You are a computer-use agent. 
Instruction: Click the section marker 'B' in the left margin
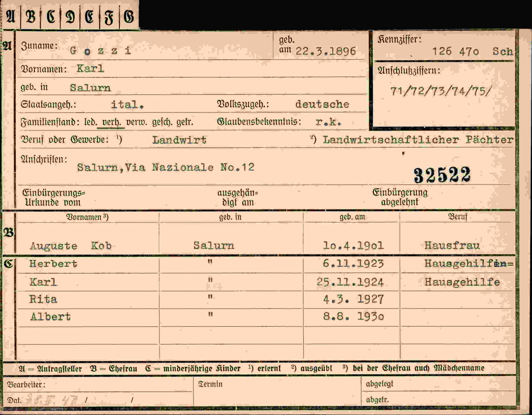(8, 233)
